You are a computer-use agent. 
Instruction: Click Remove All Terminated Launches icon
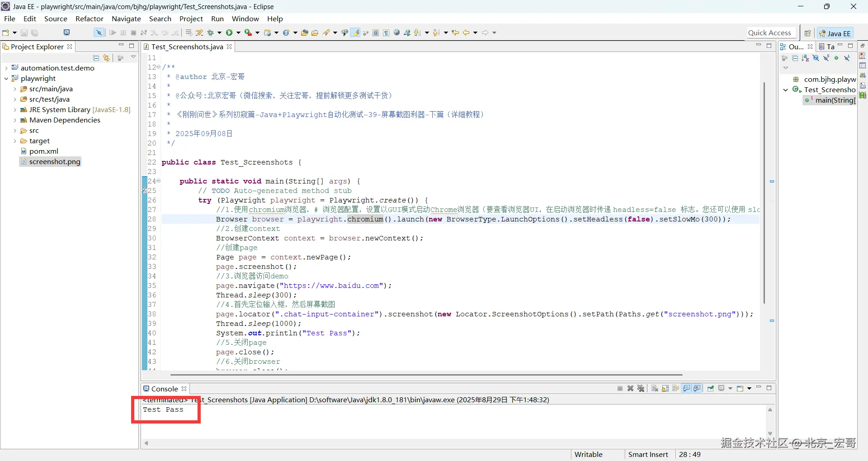point(641,388)
